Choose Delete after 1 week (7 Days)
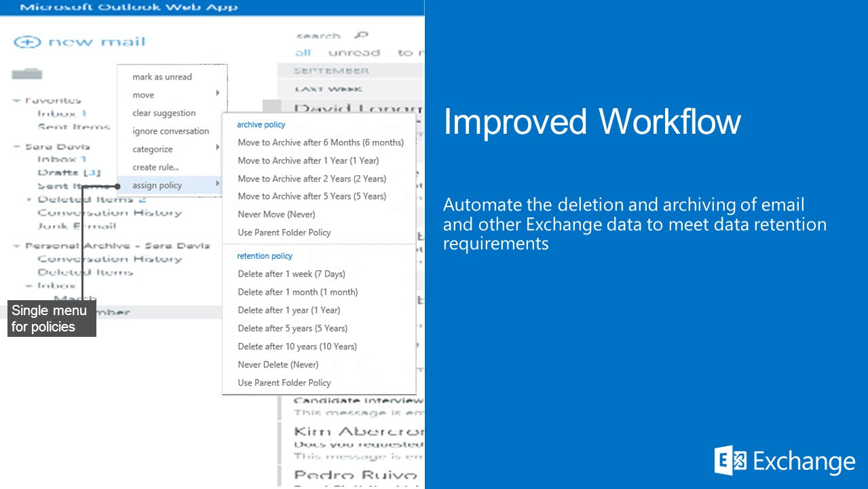This screenshot has width=868, height=489. pos(292,274)
